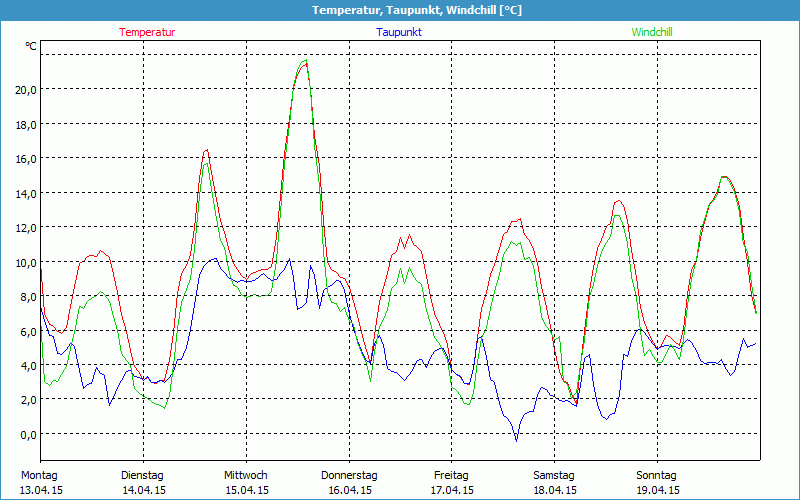Viewport: 800px width, 500px height.
Task: Click the 'Freitag' day label
Action: (x=451, y=476)
